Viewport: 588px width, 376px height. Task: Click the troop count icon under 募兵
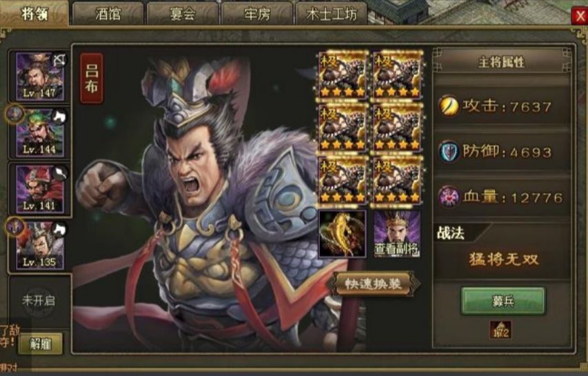[501, 330]
